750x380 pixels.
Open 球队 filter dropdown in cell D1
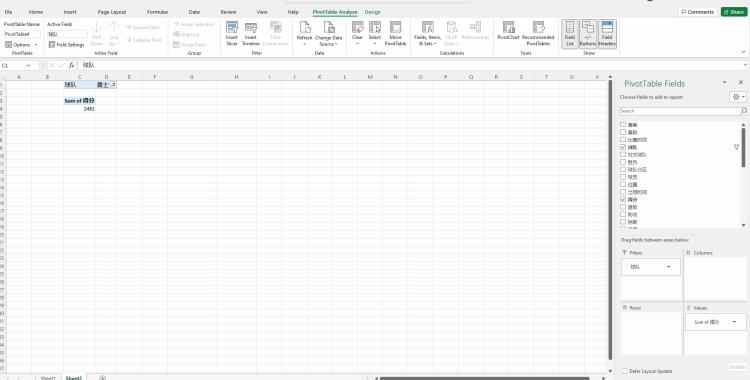click(113, 85)
